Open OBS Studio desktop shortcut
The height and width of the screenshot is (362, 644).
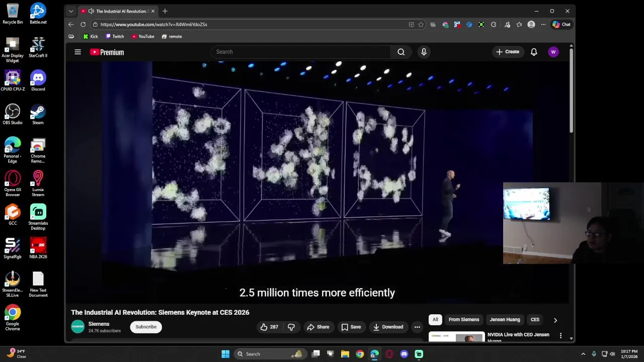coord(13,114)
